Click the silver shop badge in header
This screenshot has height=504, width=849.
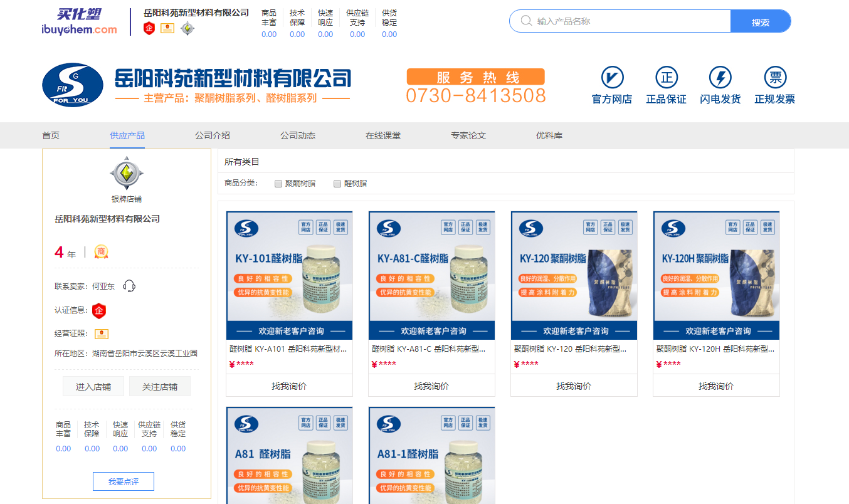tap(187, 28)
